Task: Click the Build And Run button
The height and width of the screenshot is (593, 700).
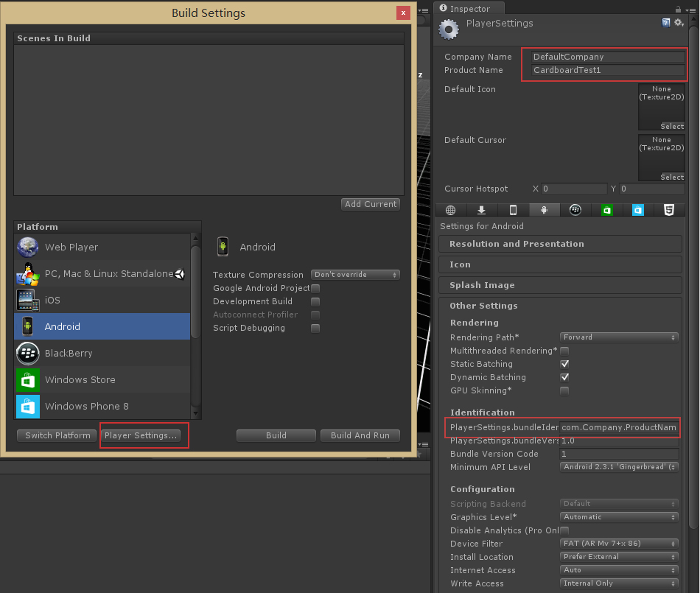Action: 360,435
